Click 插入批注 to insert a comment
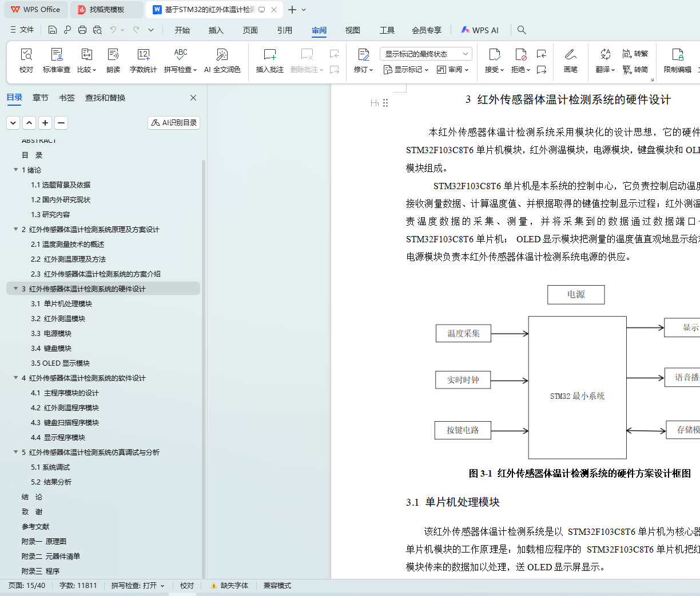This screenshot has height=596, width=700. click(269, 61)
